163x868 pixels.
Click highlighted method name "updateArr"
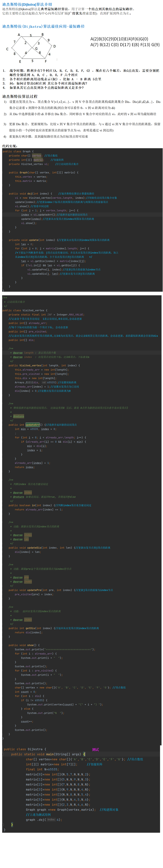tap(33, 425)
